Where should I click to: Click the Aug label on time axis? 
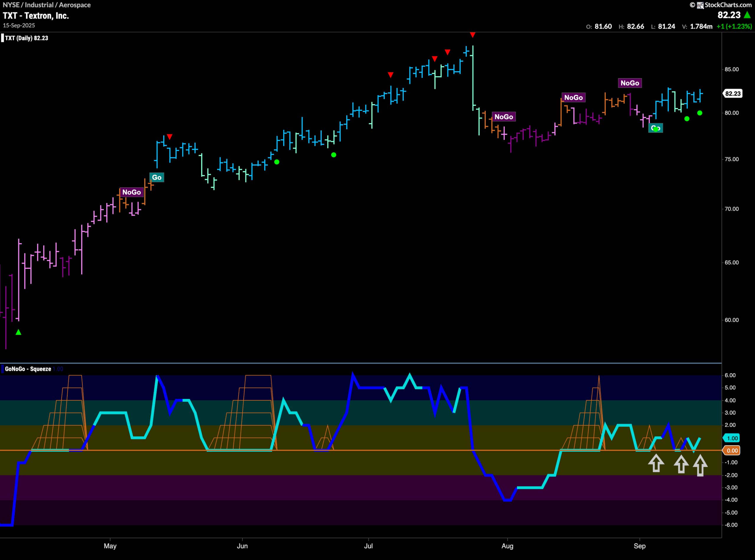click(x=507, y=546)
